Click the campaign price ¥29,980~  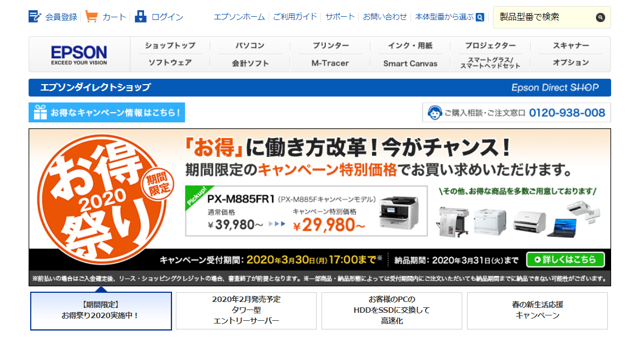click(x=329, y=225)
